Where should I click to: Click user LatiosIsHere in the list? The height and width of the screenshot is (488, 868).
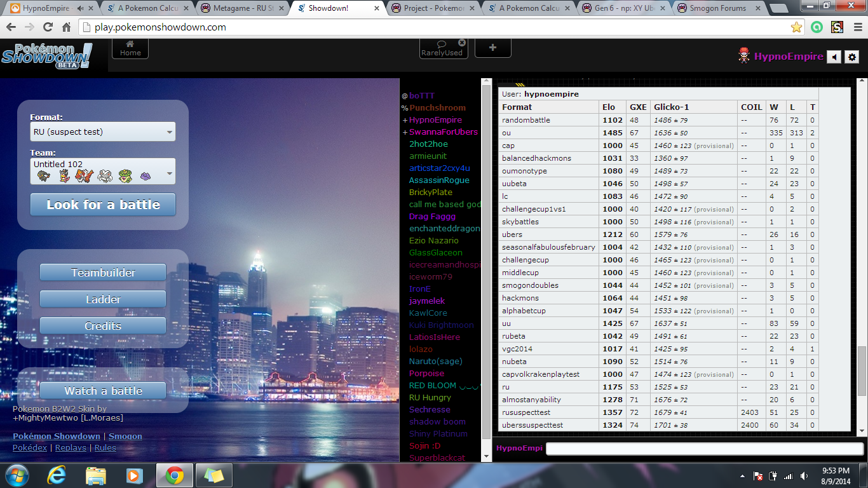(x=435, y=337)
